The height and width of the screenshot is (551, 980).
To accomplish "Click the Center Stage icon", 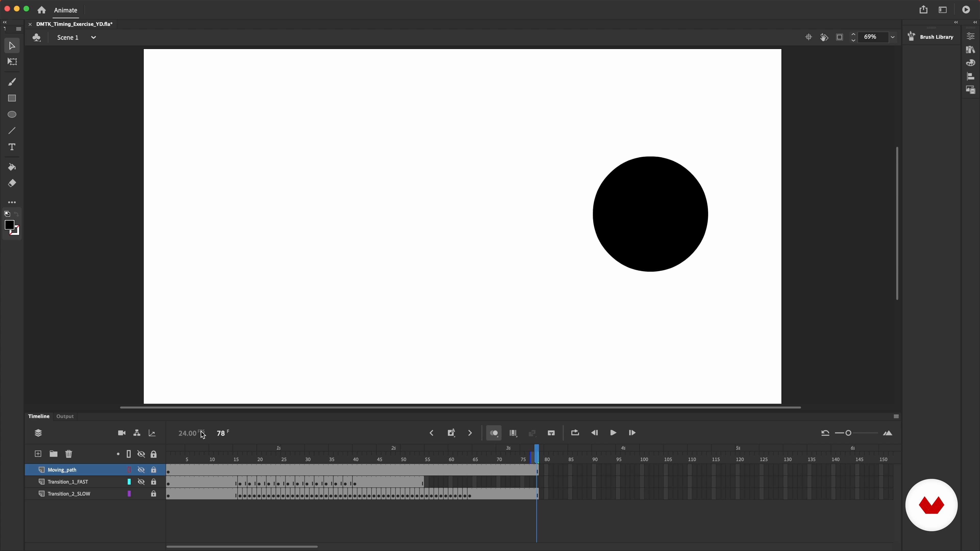I will click(808, 37).
